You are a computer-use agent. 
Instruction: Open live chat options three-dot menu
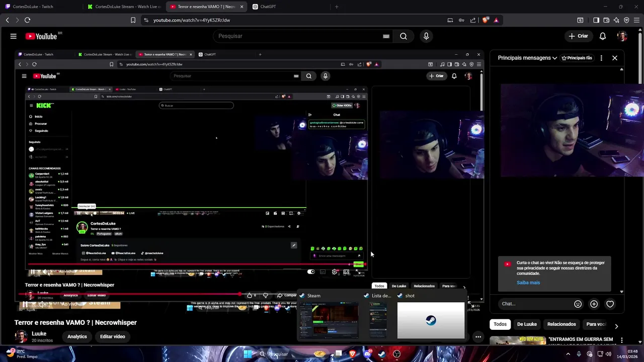601,58
